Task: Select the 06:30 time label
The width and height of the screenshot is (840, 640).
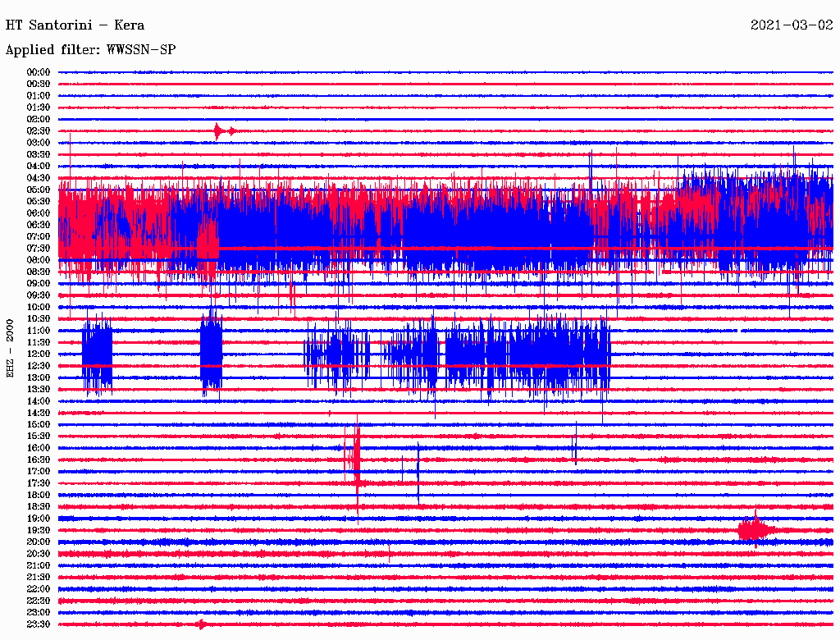Action: 39,225
